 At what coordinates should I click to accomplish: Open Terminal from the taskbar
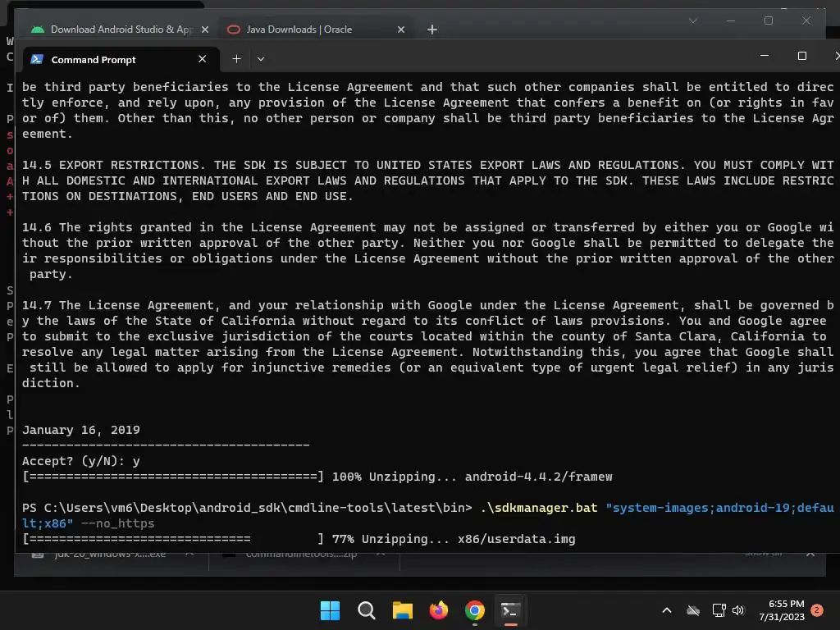tap(510, 610)
